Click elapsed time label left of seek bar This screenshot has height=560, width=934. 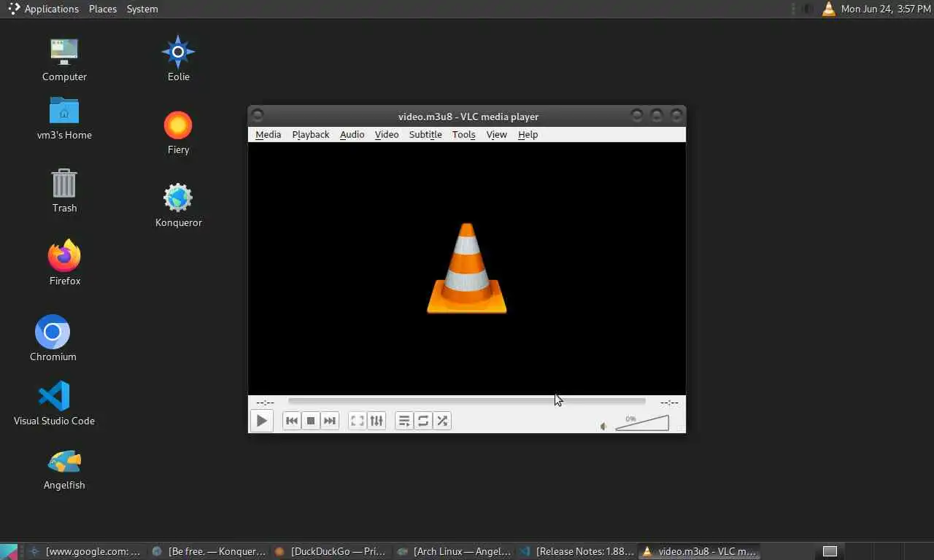pyautogui.click(x=266, y=402)
